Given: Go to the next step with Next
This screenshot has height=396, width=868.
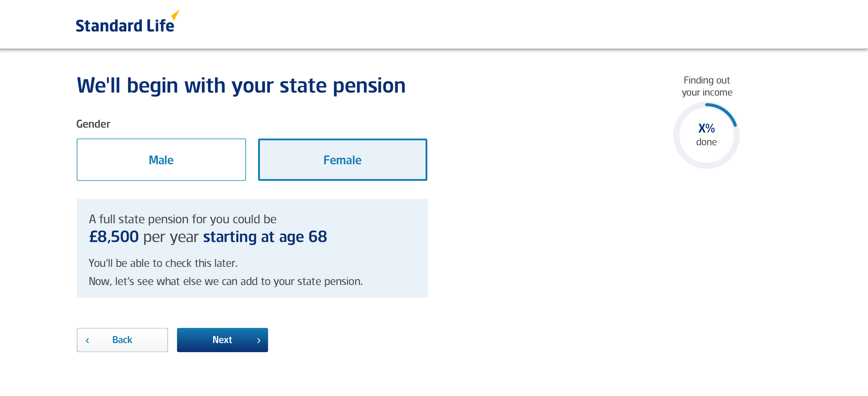Looking at the screenshot, I should point(222,340).
